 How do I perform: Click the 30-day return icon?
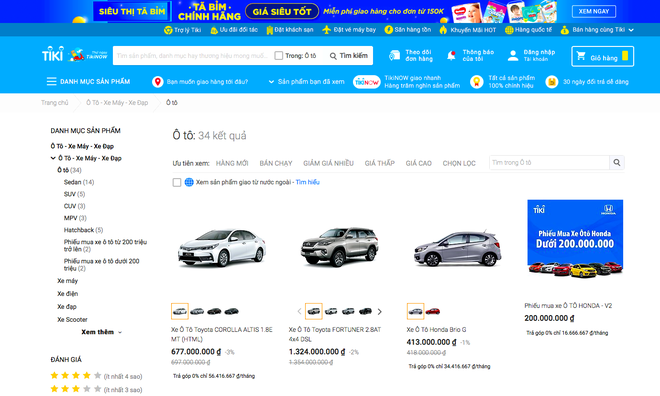point(551,82)
